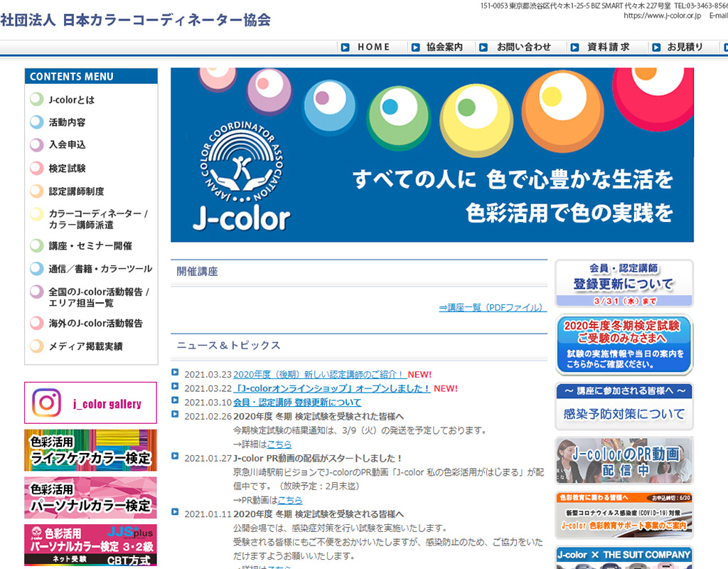Open 2020年度冬期検定試験 ご受験のみなさまへ banner
Viewport: 728px width, 569px height.
pos(624,345)
